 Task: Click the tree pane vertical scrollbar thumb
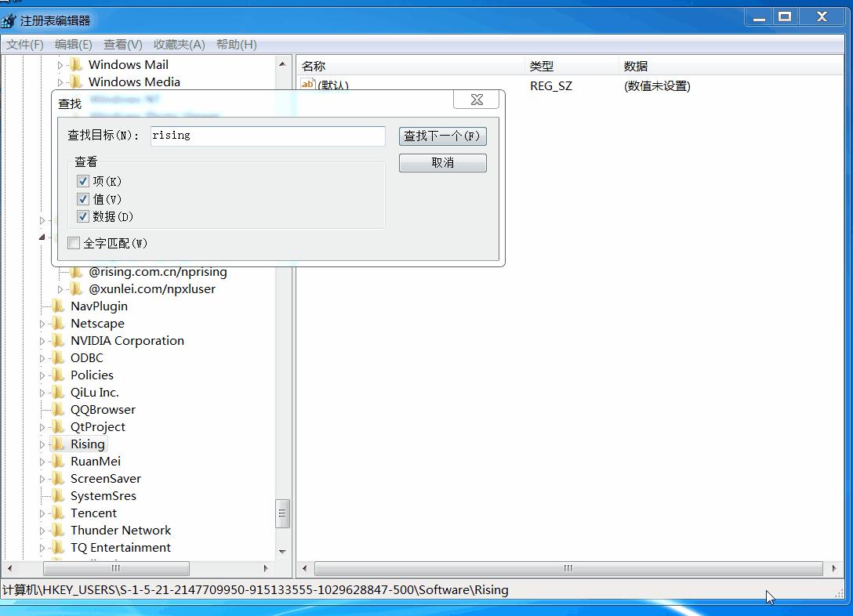282,514
